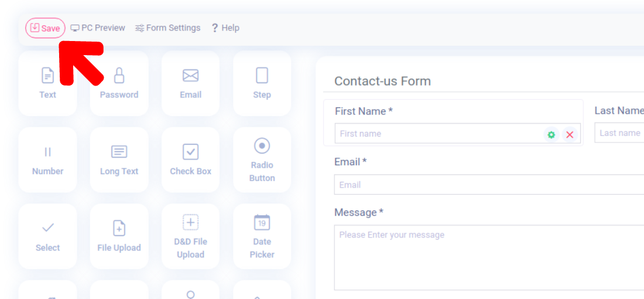Screen dimensions: 644x299
Task: Open Form Settings
Action: click(x=167, y=28)
